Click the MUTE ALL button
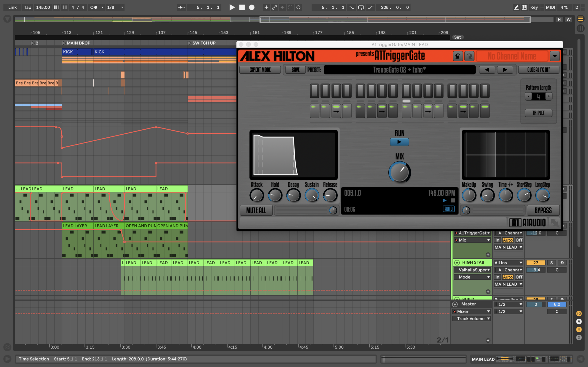Screen dimensions: 588x367 click(256, 210)
